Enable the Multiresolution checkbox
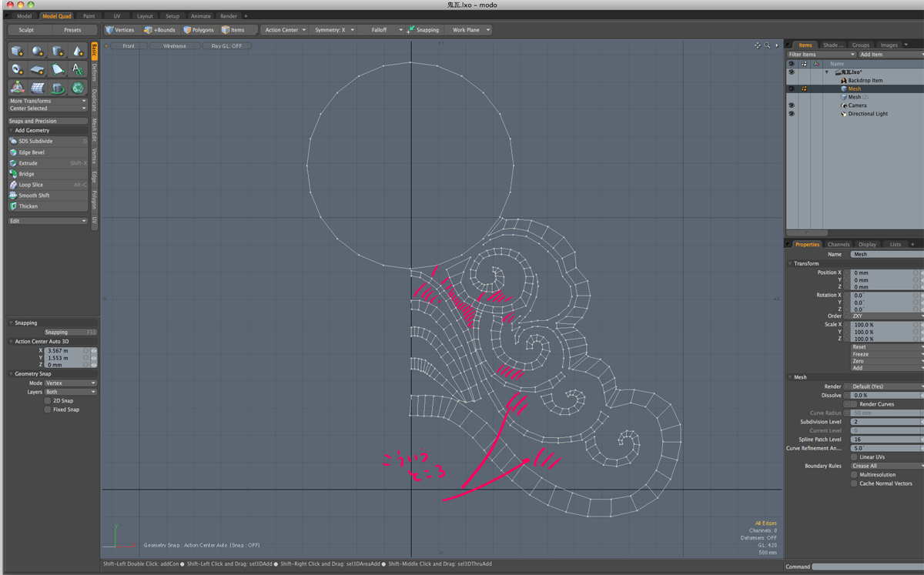The image size is (924, 575). click(x=854, y=475)
